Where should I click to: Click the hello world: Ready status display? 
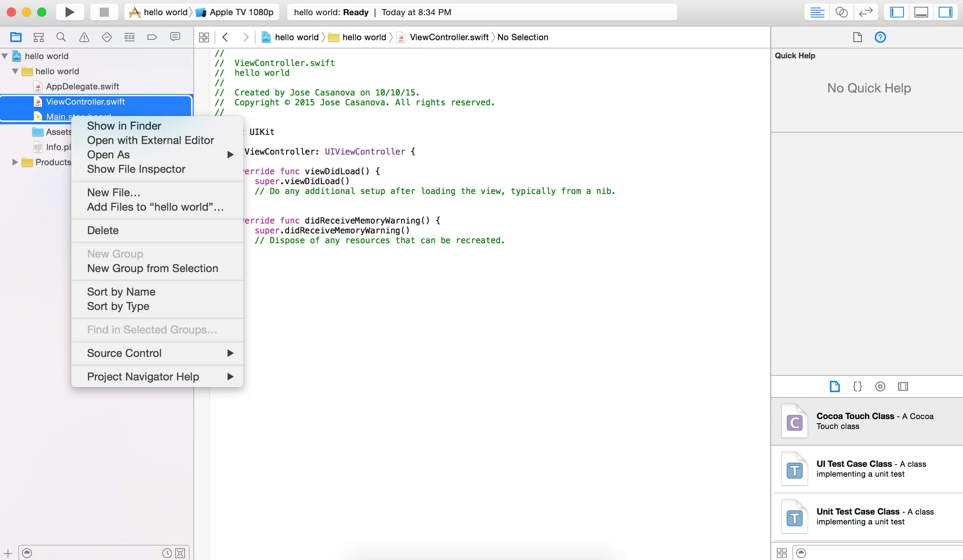(x=482, y=12)
